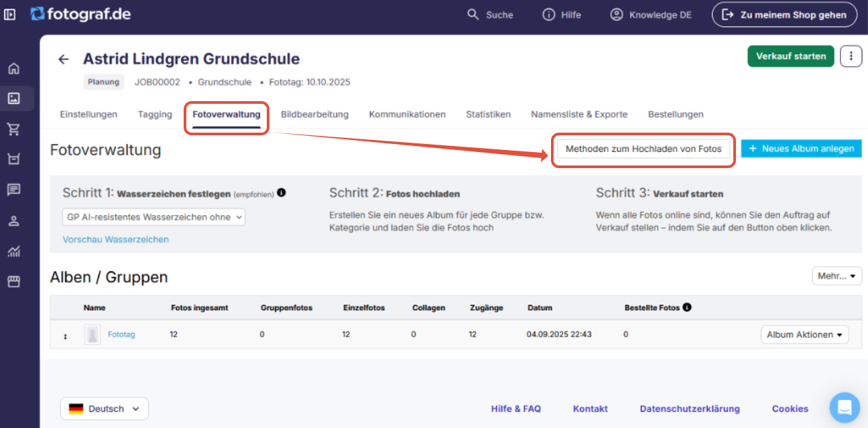Click info icon next to Wasserzeichen festlegen
This screenshot has height=428, width=868.
click(x=282, y=193)
